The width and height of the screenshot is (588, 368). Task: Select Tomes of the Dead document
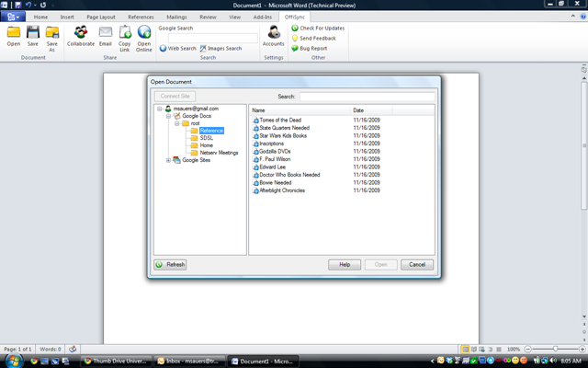[x=280, y=121]
